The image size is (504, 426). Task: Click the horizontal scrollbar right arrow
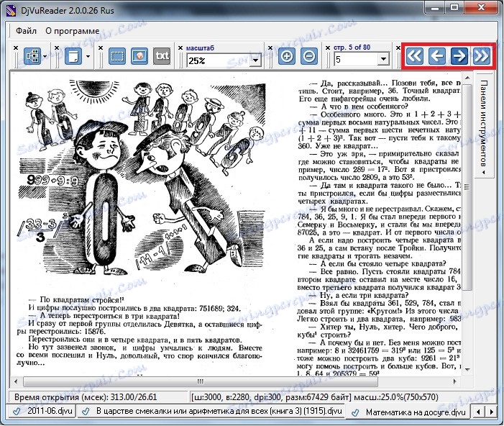[x=455, y=381]
